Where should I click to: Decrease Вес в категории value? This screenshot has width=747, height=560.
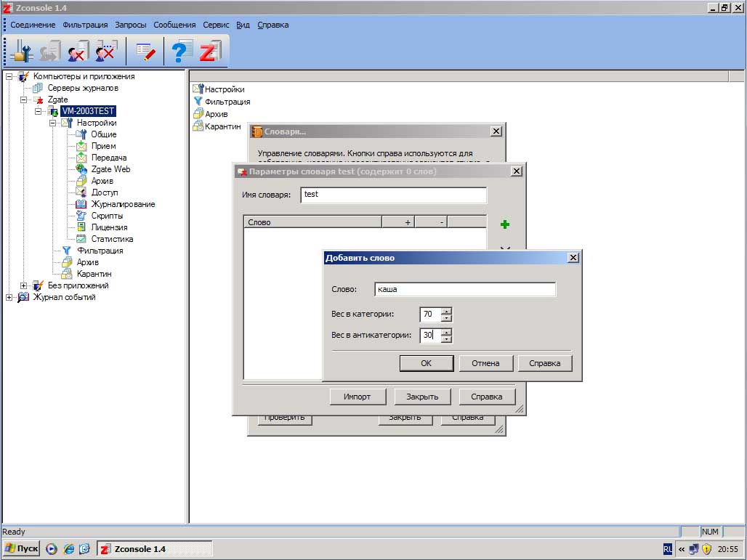tap(446, 318)
